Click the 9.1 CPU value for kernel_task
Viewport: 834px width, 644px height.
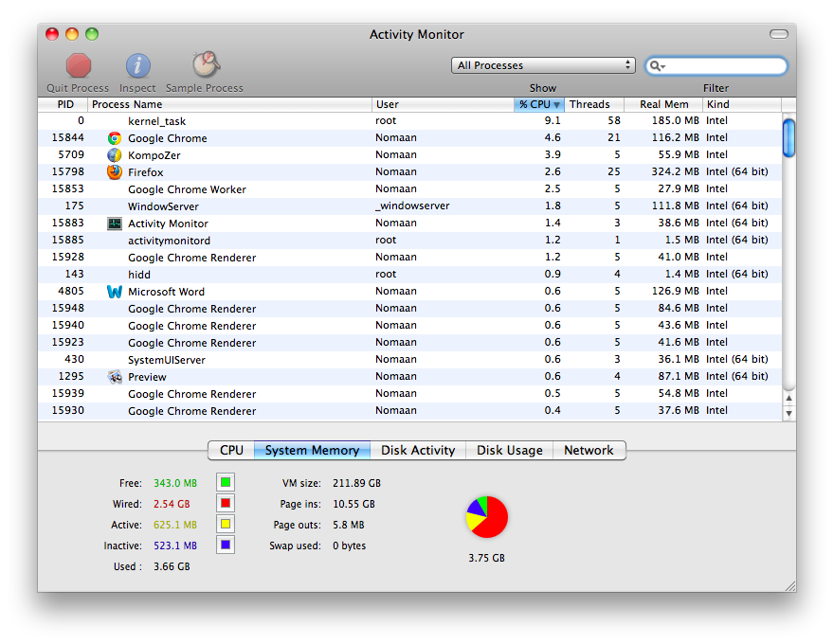point(553,120)
